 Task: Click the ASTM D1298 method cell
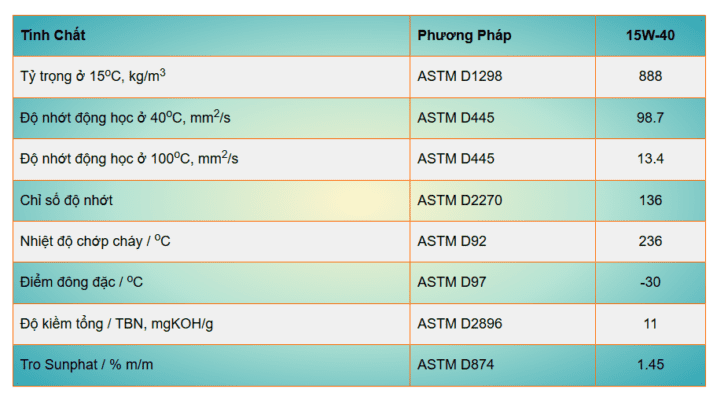pos(460,76)
